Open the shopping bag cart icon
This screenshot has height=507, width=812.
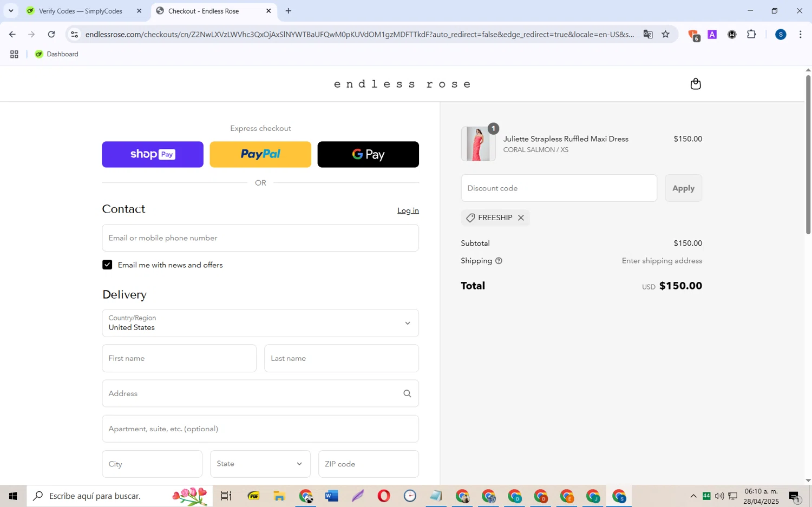point(696,84)
